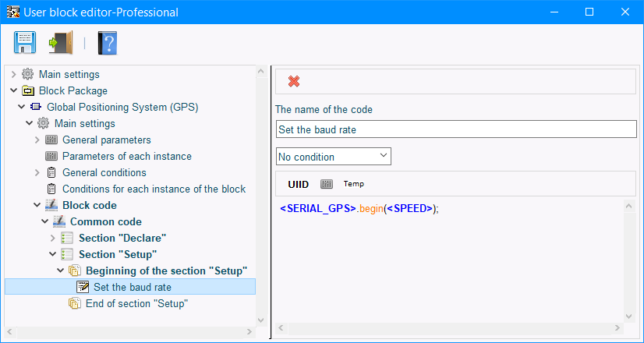Select the General conditions tree row
Image resolution: width=644 pixels, height=343 pixels.
tap(104, 172)
